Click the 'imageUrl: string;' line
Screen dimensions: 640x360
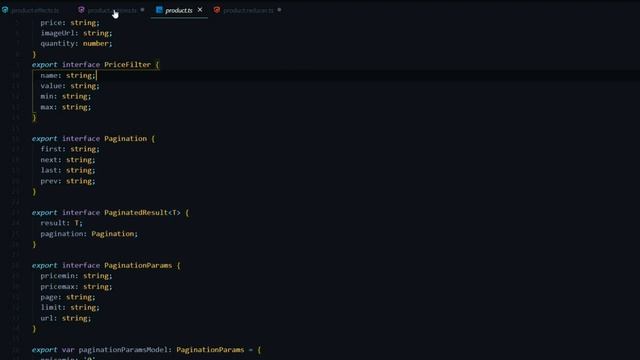(76, 33)
